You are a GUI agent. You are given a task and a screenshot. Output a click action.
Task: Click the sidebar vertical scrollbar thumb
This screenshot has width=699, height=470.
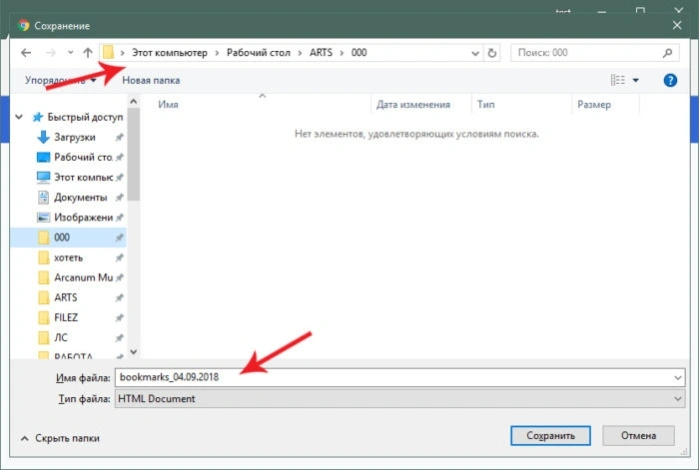click(x=133, y=155)
